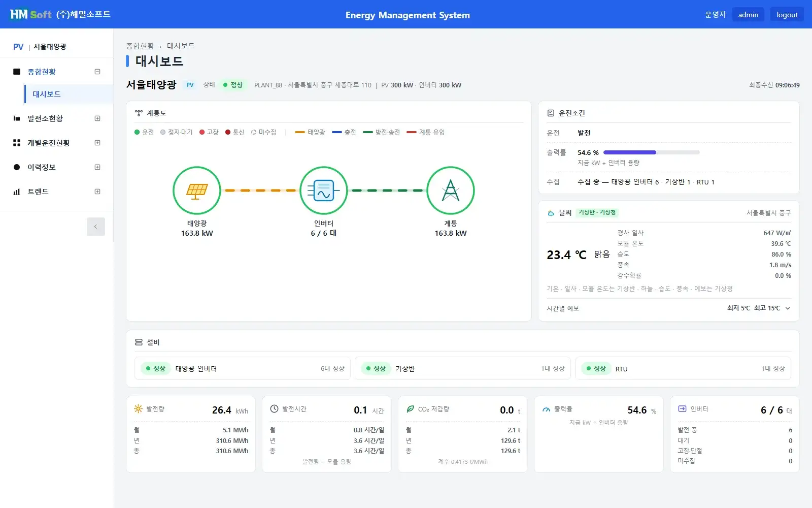Click the 트렌드 bar chart icon

(x=17, y=192)
